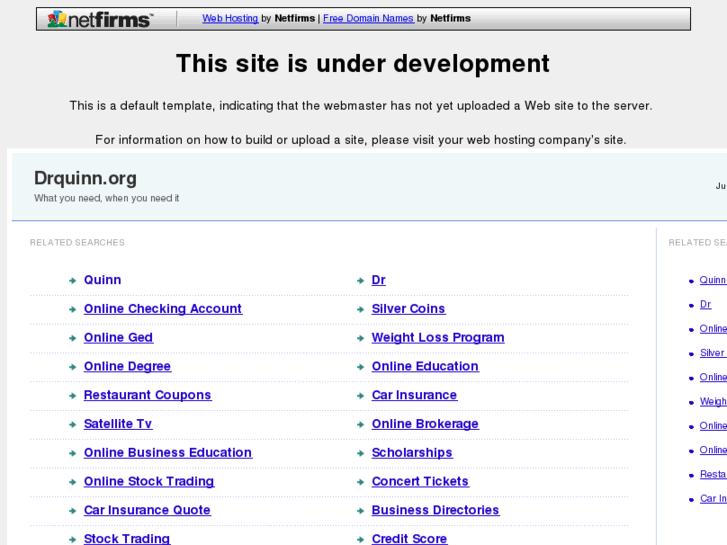This screenshot has height=545, width=727.
Task: Click the arrow icon beside Concert Tickets
Action: (x=360, y=482)
